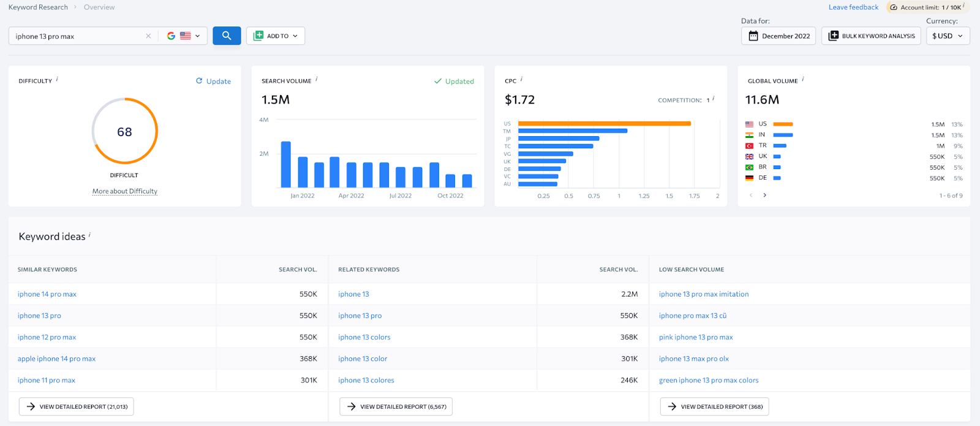
Task: Click the 11.6M global volume value
Action: coord(762,99)
